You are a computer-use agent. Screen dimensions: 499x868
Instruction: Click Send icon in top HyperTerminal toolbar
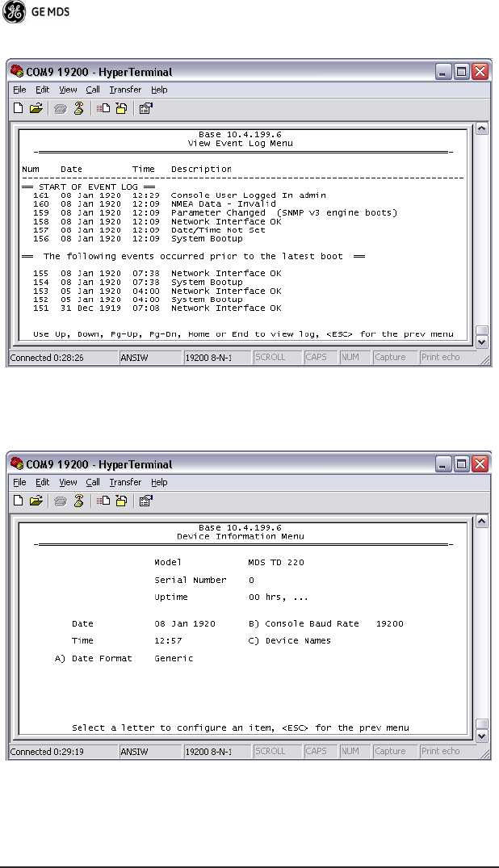[103, 108]
